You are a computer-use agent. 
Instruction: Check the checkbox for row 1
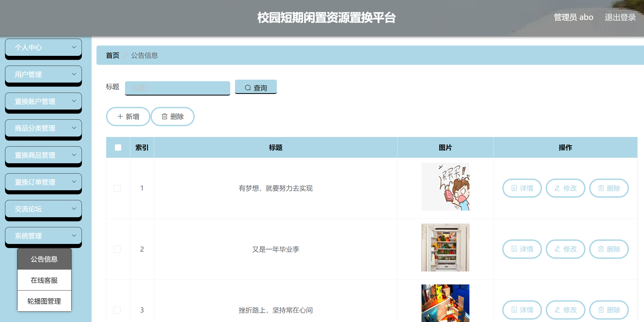(x=117, y=188)
